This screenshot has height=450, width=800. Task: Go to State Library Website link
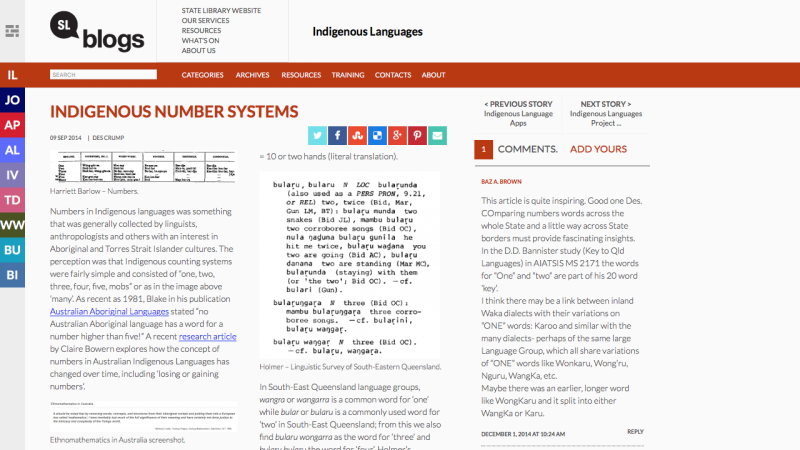[221, 11]
